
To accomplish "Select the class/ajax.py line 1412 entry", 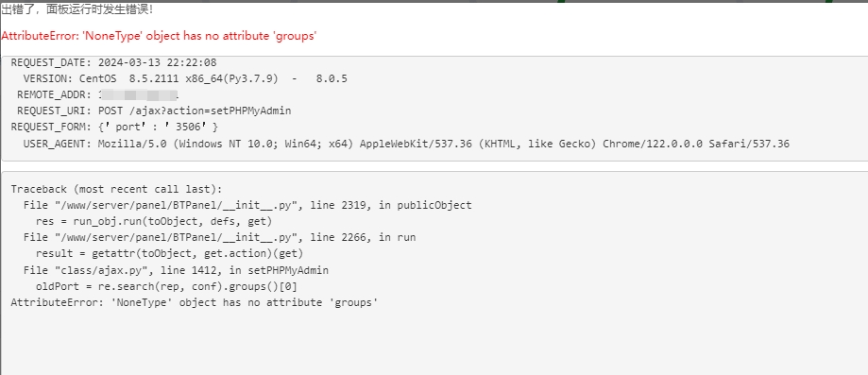I will pos(176,270).
